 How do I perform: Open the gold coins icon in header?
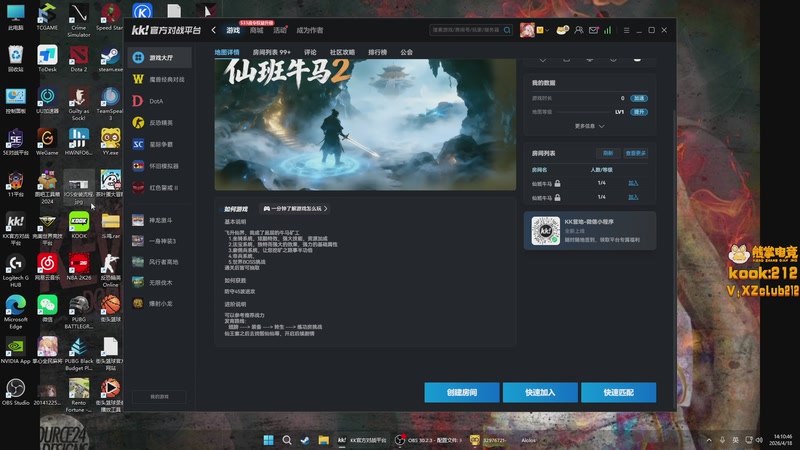(x=562, y=30)
